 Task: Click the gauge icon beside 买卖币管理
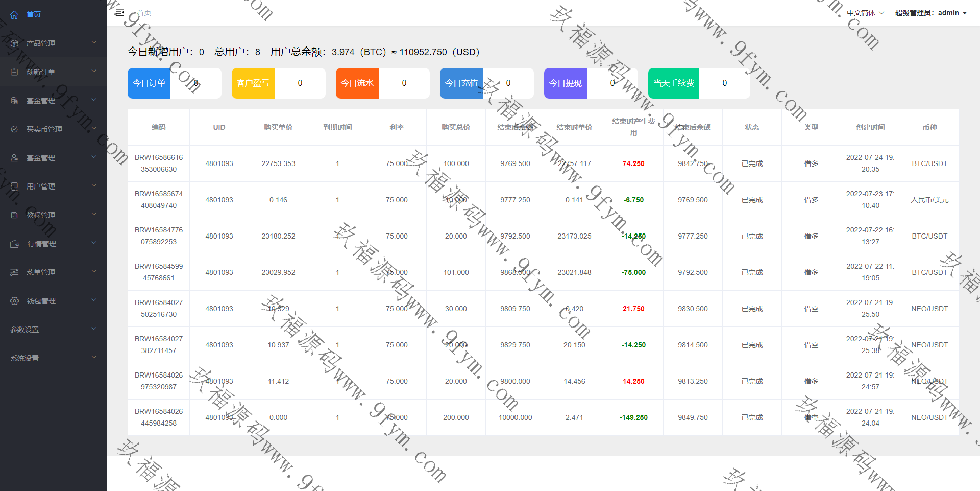click(x=14, y=129)
